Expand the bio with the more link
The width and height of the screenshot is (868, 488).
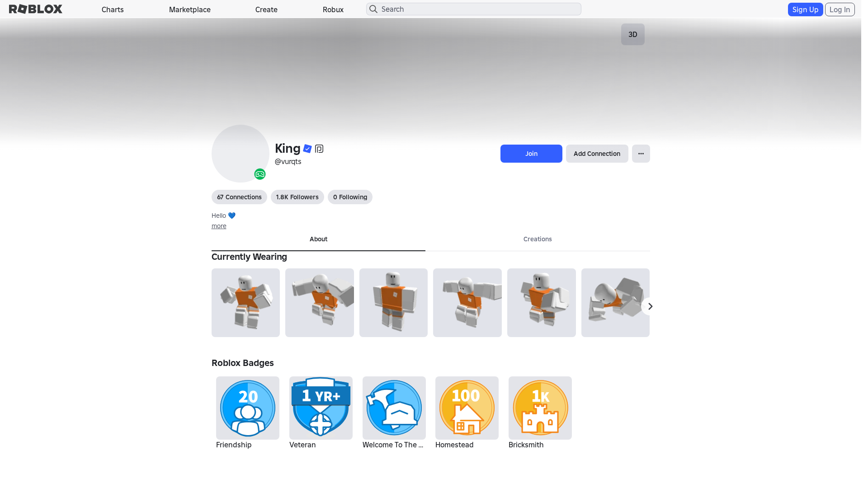[x=219, y=226]
